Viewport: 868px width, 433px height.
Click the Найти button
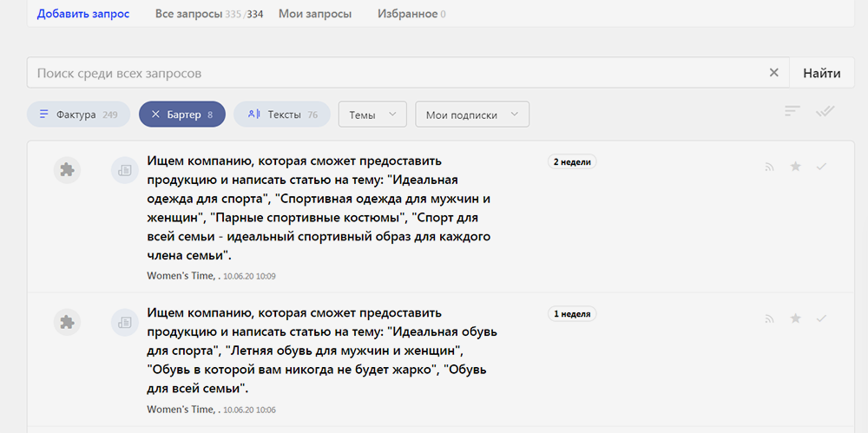[822, 73]
